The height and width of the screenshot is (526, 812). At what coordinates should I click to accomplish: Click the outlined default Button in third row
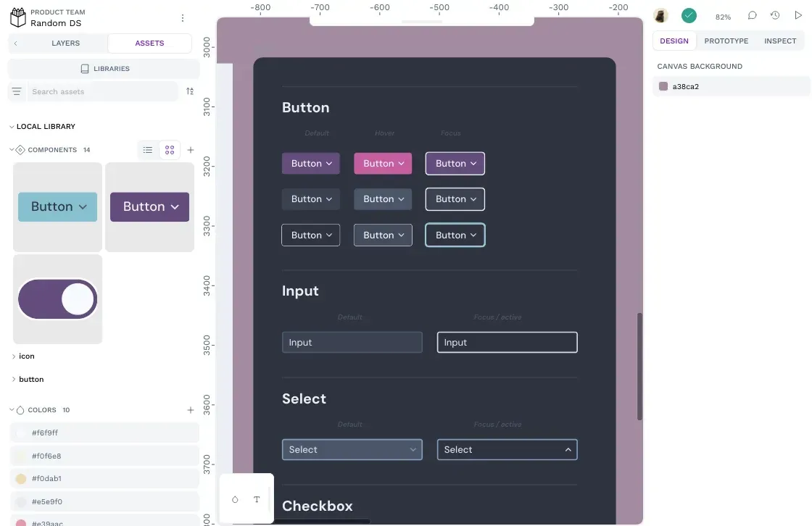311,235
